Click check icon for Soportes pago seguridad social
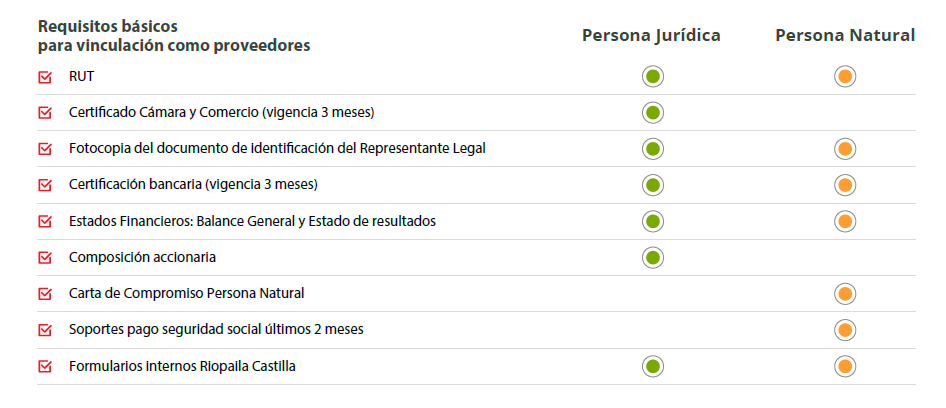This screenshot has height=408, width=946. click(45, 330)
